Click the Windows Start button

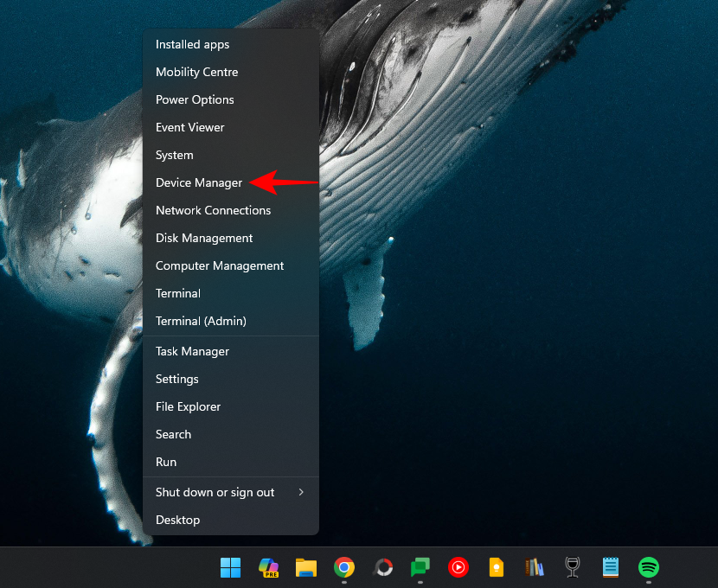pyautogui.click(x=230, y=568)
